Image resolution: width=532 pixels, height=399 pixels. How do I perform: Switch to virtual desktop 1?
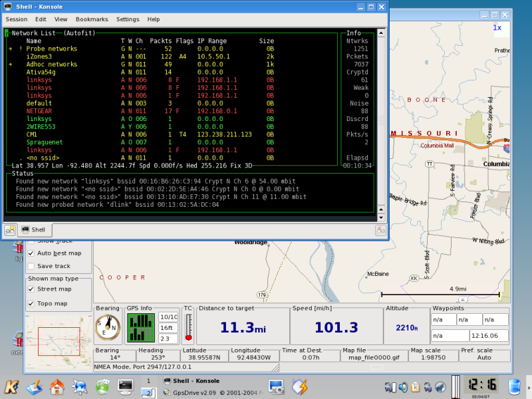[x=148, y=381]
